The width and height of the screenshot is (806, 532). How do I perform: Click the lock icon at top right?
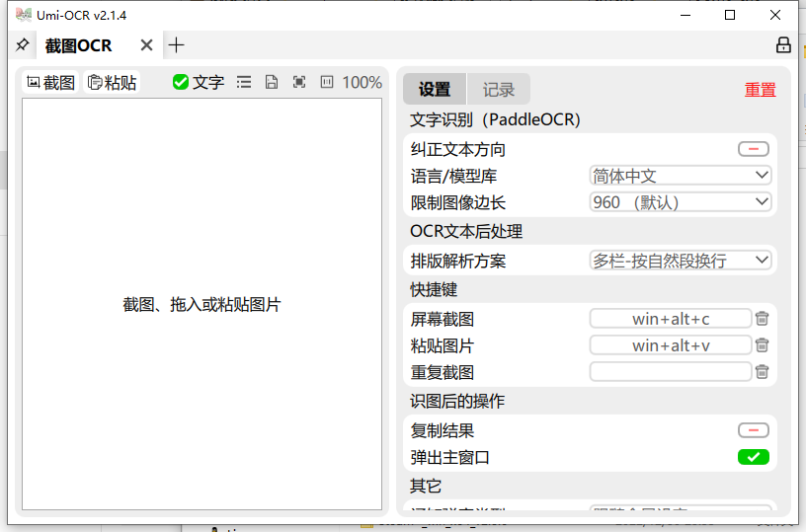pyautogui.click(x=783, y=45)
